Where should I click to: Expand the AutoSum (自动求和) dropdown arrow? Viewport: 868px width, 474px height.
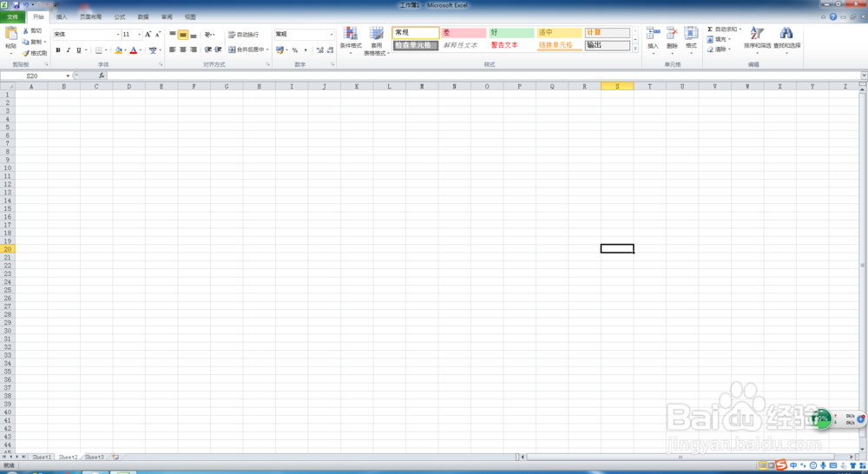click(x=740, y=30)
